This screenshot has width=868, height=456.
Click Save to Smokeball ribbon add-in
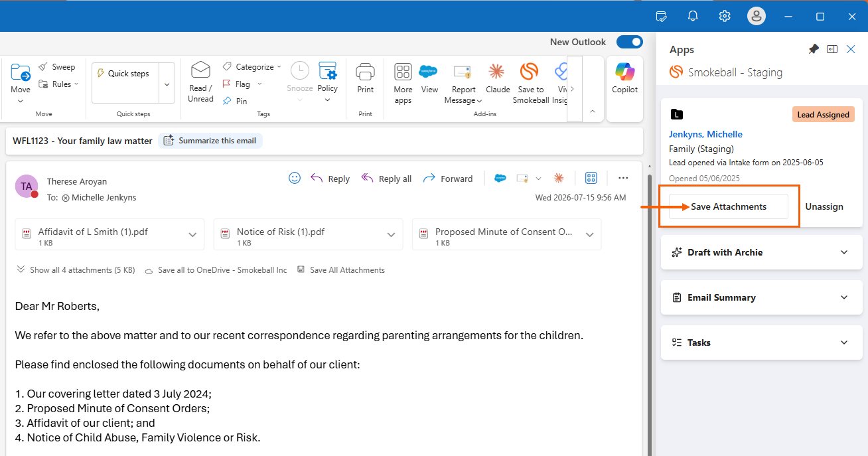click(x=530, y=84)
